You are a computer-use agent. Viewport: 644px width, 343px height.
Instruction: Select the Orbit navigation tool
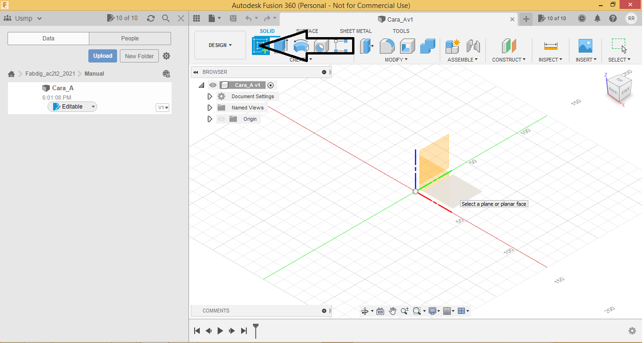[x=365, y=311]
